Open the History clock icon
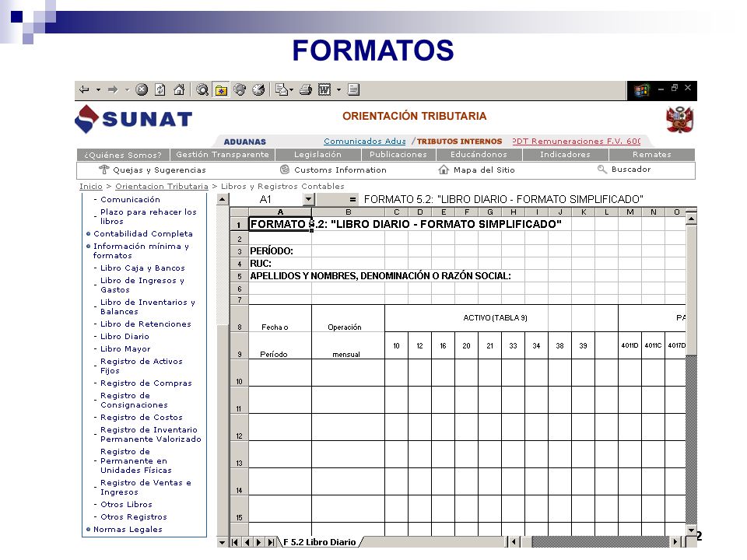 coord(258,89)
